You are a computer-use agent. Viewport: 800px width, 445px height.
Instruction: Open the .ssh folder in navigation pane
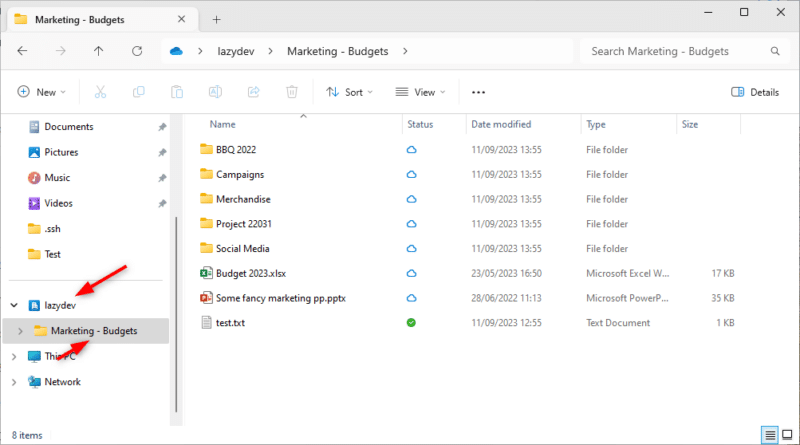pos(52,229)
